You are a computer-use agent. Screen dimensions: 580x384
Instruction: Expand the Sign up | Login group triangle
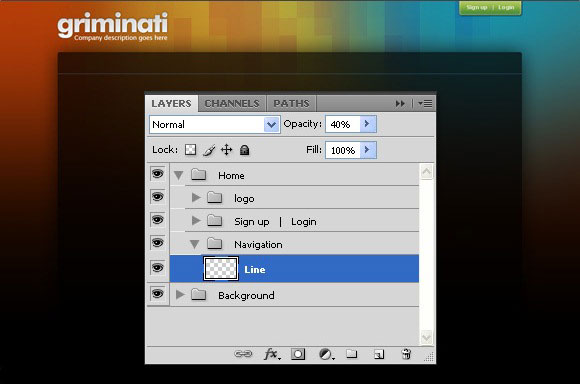point(196,221)
